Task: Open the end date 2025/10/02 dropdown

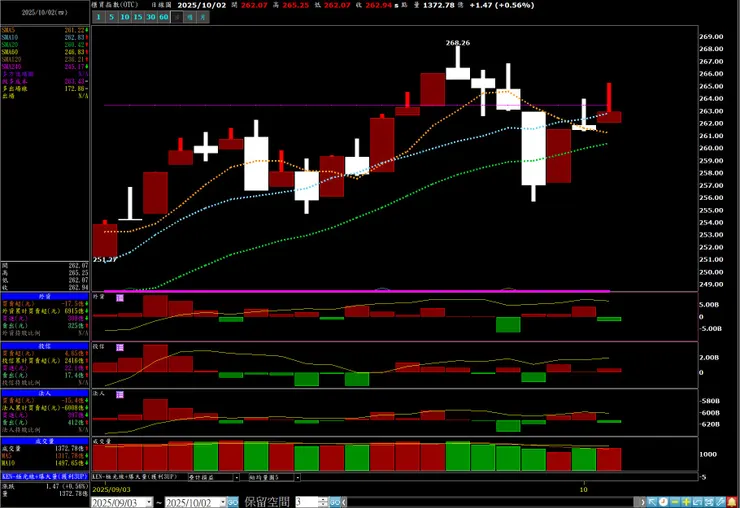Action: (223, 502)
